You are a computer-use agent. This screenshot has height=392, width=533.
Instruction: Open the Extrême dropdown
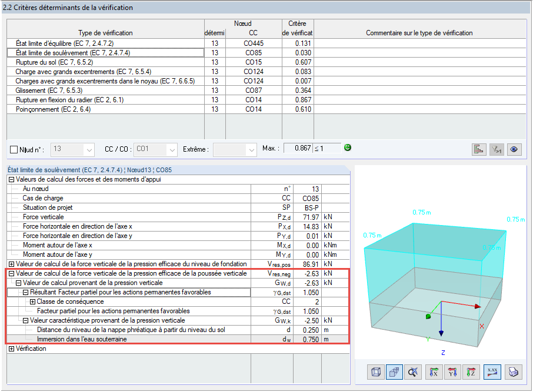[x=235, y=149]
